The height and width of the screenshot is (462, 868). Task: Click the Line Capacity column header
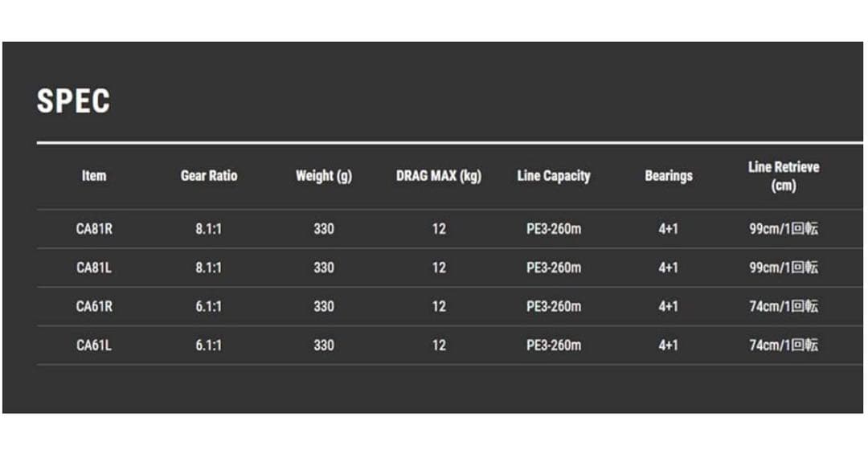pos(554,176)
